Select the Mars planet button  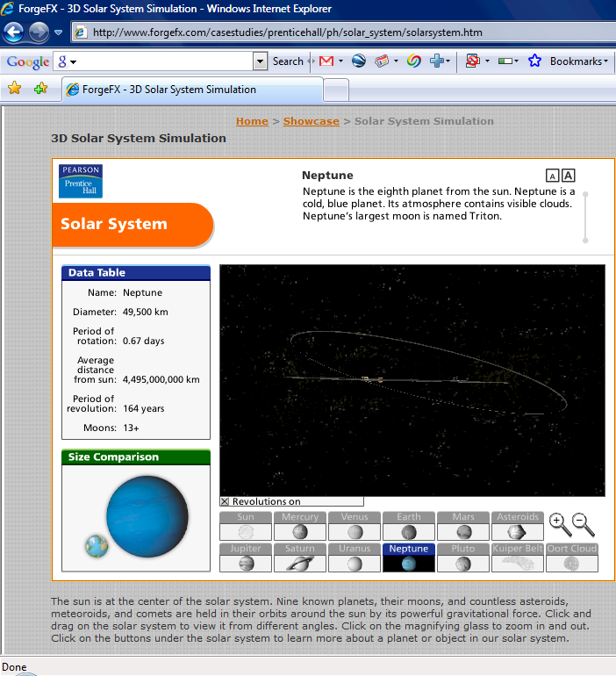(x=463, y=526)
